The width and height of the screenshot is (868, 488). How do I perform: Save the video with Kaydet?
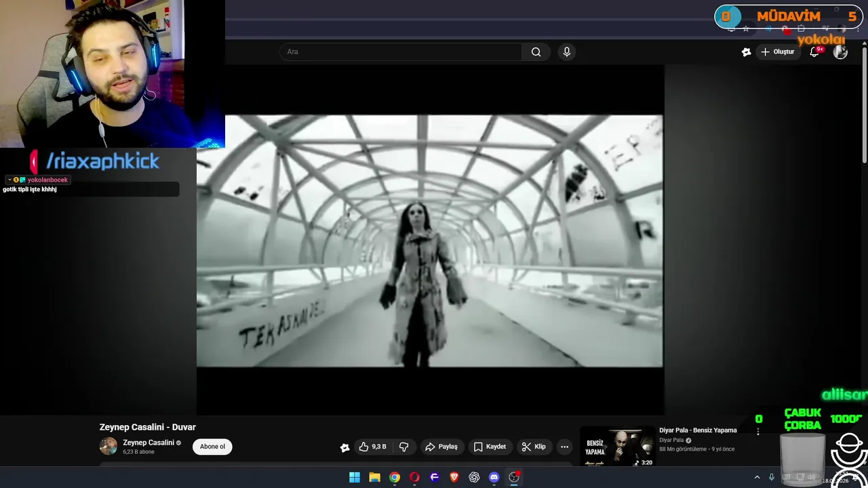[x=490, y=447]
